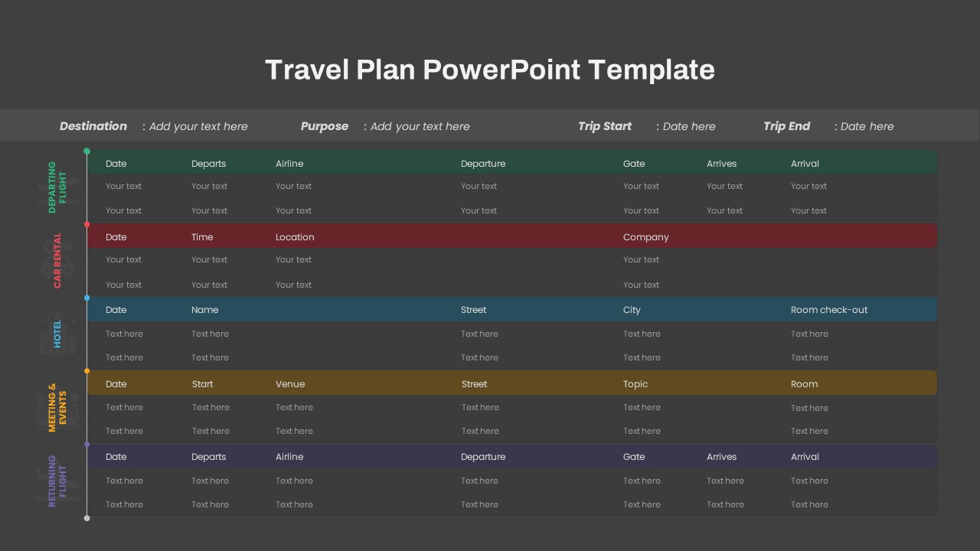Click the green timeline dot for Departing Flight
Image resolution: width=980 pixels, height=551 pixels.
coord(87,152)
